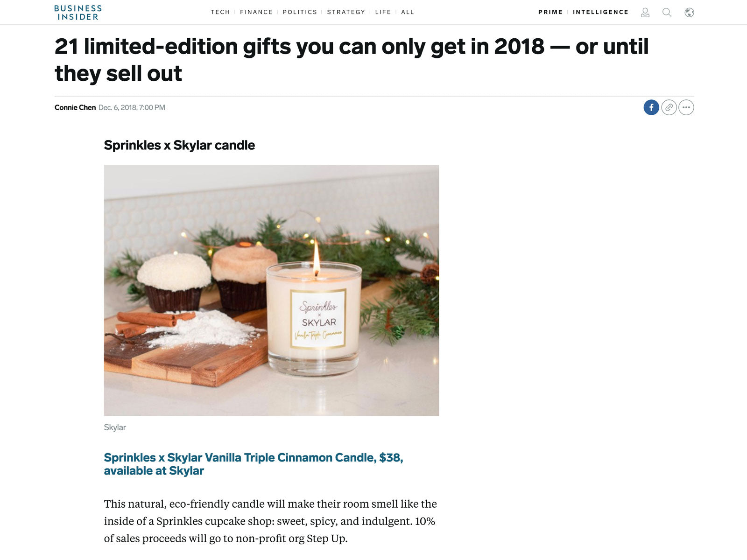
Task: Open the Business Insider logo homepage
Action: click(78, 13)
